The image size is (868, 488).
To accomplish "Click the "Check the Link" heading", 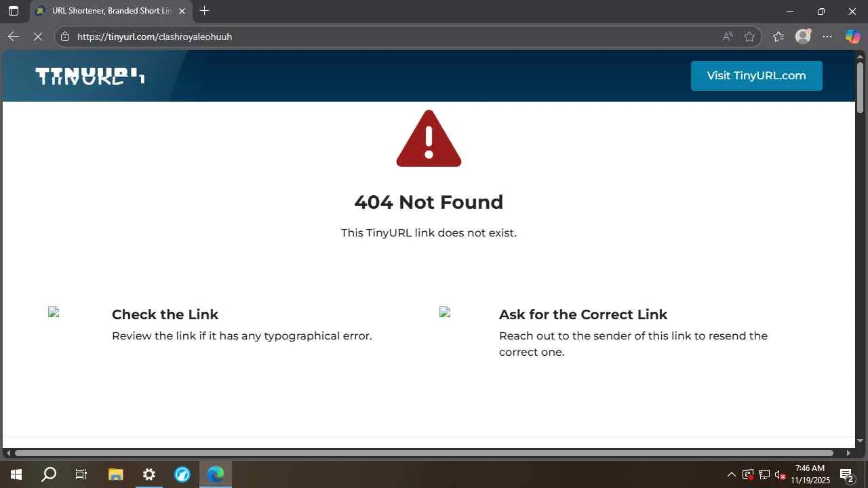I will [x=165, y=314].
